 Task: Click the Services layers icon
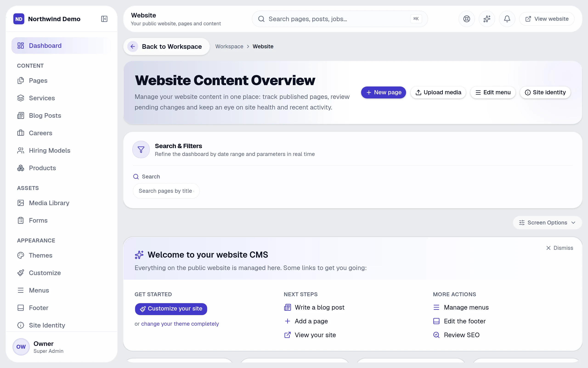tap(21, 98)
